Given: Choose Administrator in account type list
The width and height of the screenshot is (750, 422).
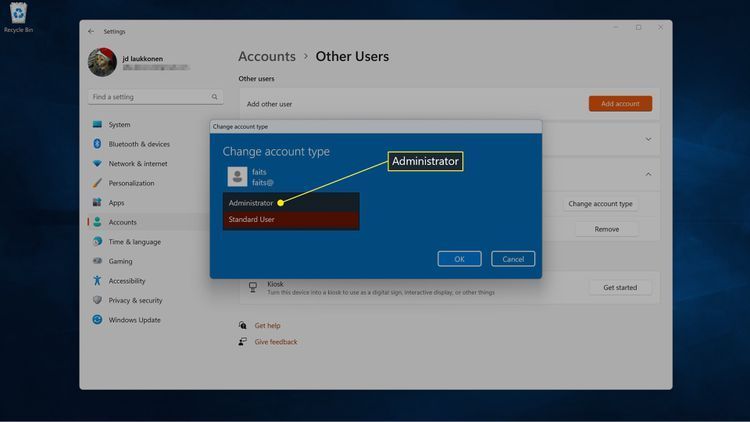Looking at the screenshot, I should [251, 203].
